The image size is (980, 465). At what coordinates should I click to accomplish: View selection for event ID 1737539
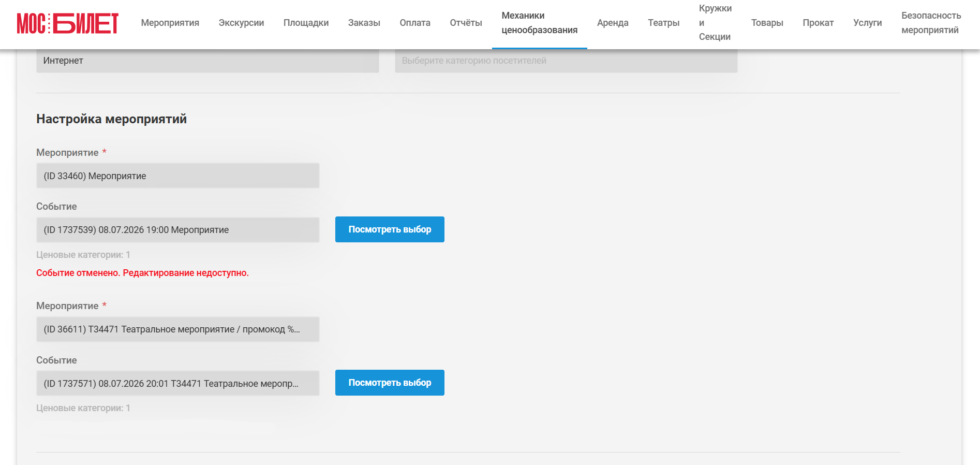390,229
